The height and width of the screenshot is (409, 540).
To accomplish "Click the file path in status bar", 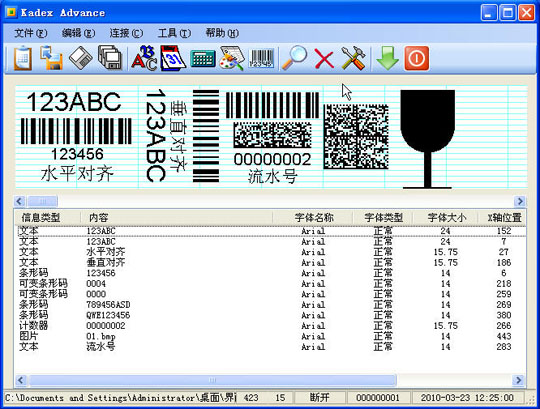I will tap(121, 398).
